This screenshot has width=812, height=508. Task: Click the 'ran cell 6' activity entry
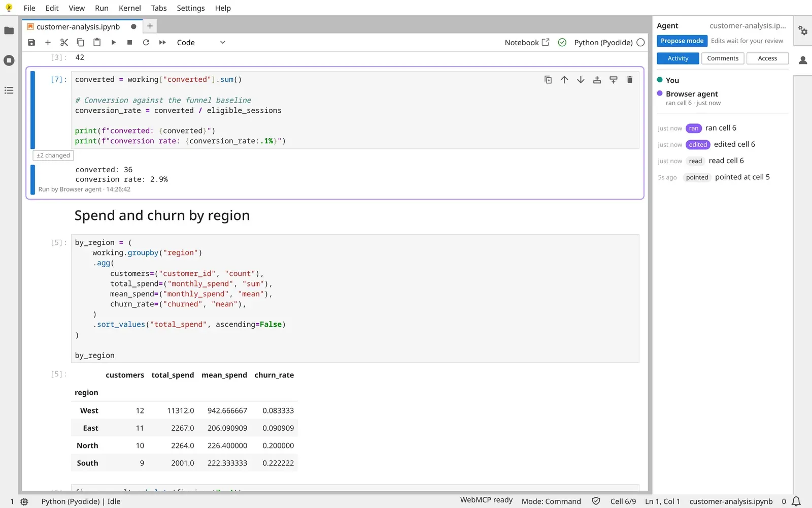click(x=722, y=128)
